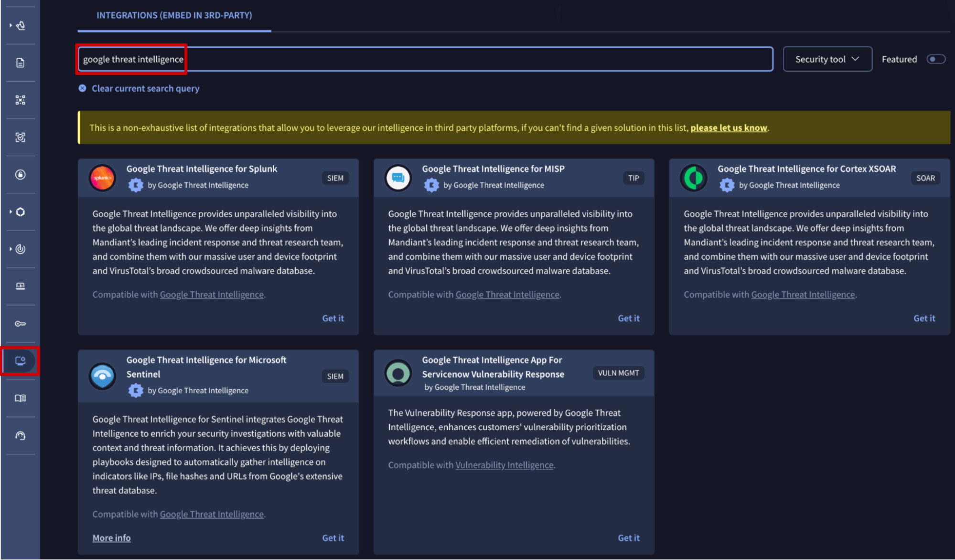This screenshot has width=955, height=560.
Task: Click Get it on ServiceNow card
Action: 629,538
